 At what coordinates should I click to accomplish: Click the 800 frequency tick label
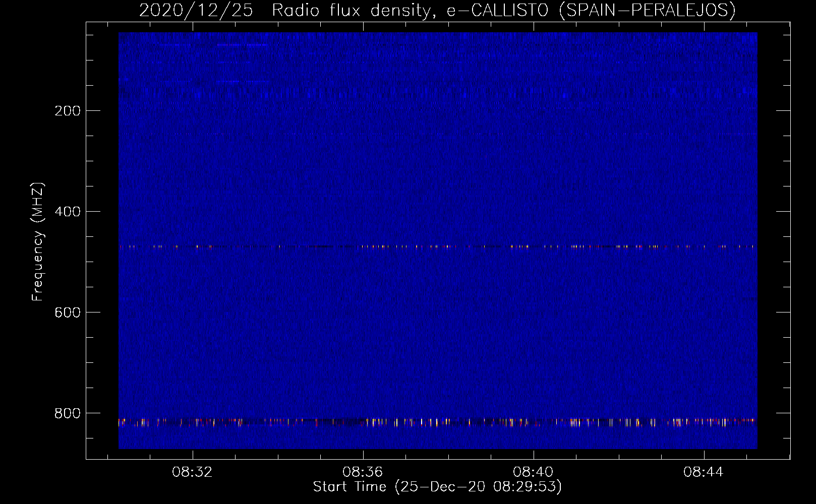pos(68,413)
